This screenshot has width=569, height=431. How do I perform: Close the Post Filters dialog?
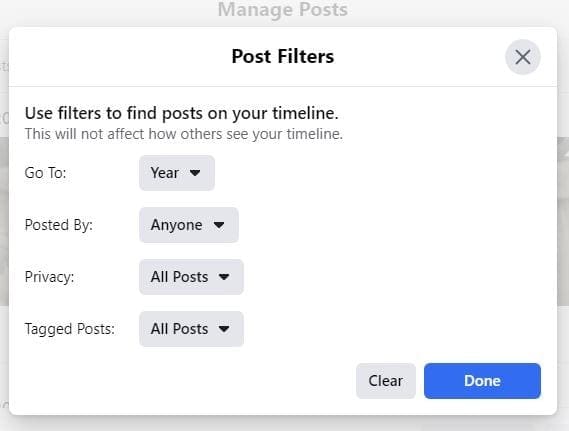coord(523,57)
